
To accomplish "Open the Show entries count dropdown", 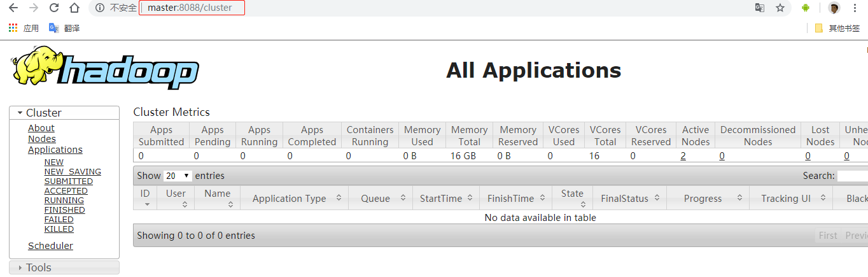I will tap(178, 176).
